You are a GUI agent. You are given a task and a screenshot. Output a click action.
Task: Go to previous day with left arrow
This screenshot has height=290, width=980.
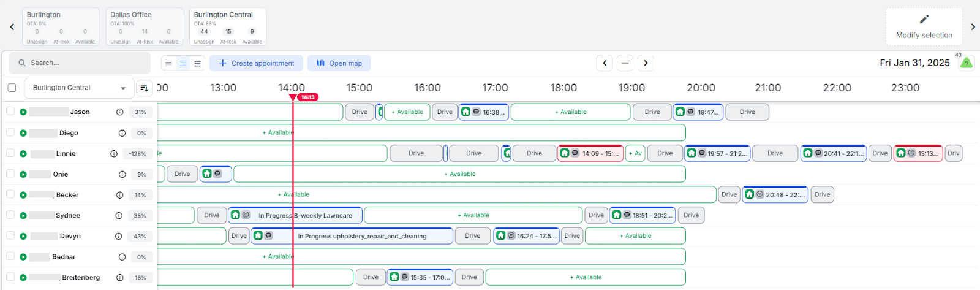tap(605, 63)
